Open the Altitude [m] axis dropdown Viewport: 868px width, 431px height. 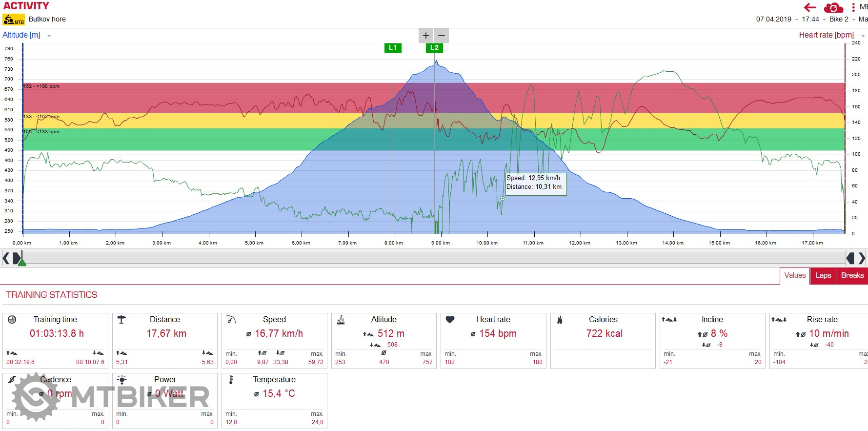49,36
